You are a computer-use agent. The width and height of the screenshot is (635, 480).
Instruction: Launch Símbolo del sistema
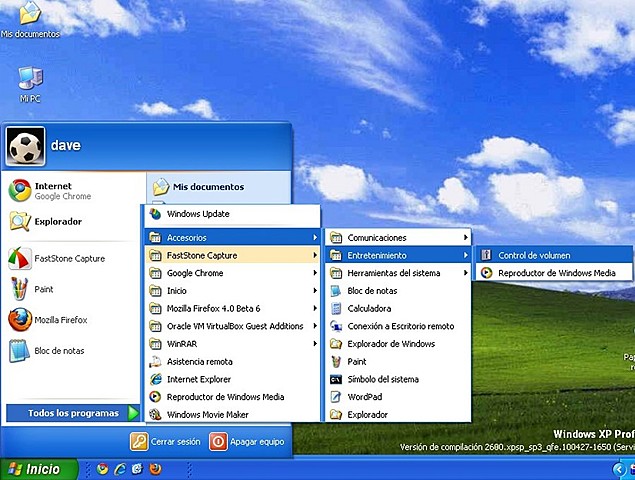(x=398, y=379)
